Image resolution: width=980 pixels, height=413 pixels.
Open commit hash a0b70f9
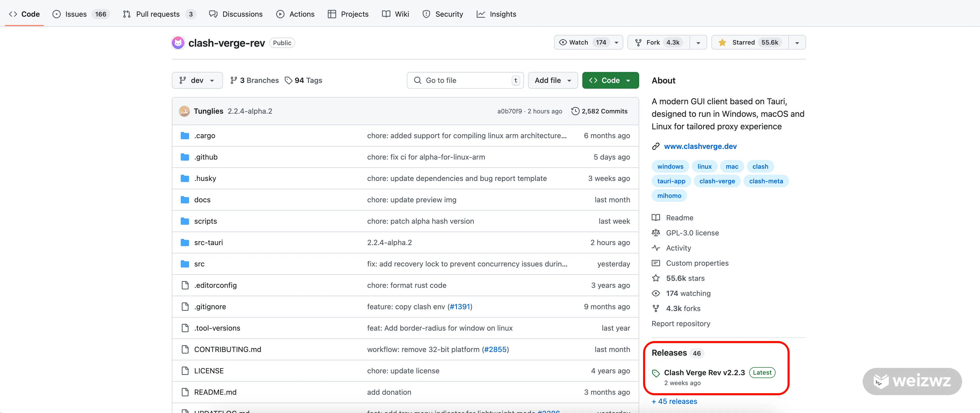click(x=509, y=111)
